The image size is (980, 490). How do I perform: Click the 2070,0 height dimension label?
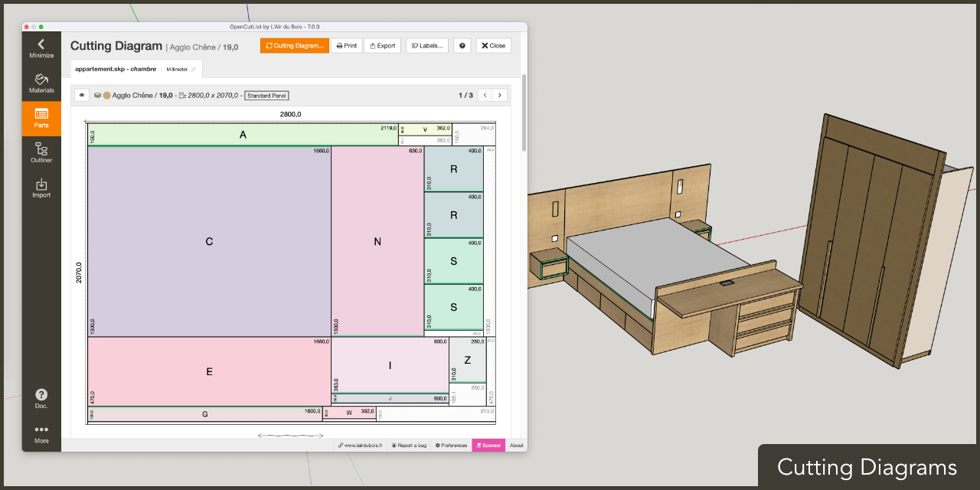pos(79,273)
